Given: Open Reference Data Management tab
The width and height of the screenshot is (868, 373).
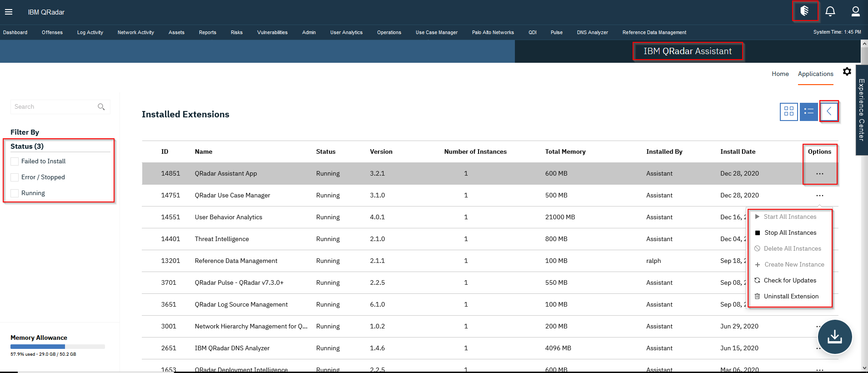Looking at the screenshot, I should [x=654, y=32].
